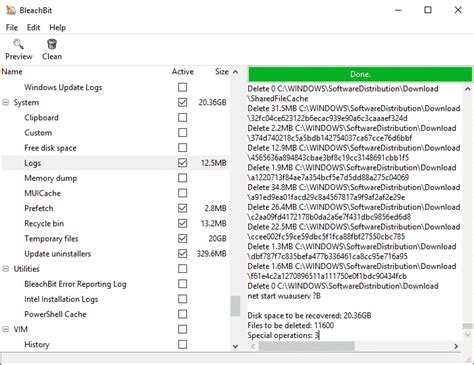Click the Size column header
Image resolution: width=474 pixels, height=365 pixels.
coord(221,72)
